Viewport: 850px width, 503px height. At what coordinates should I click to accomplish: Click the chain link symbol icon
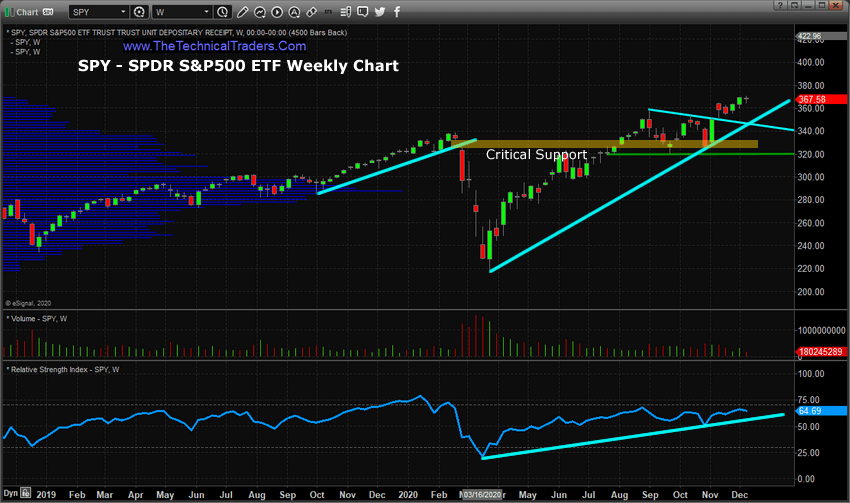[312, 12]
